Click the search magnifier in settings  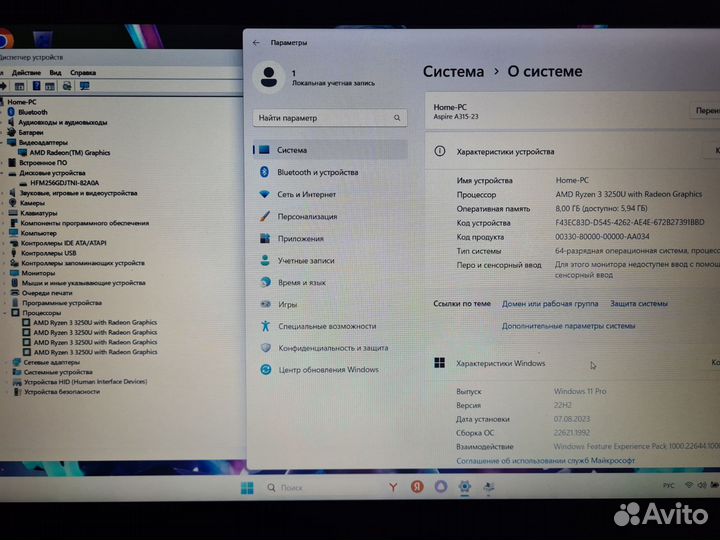tap(397, 118)
